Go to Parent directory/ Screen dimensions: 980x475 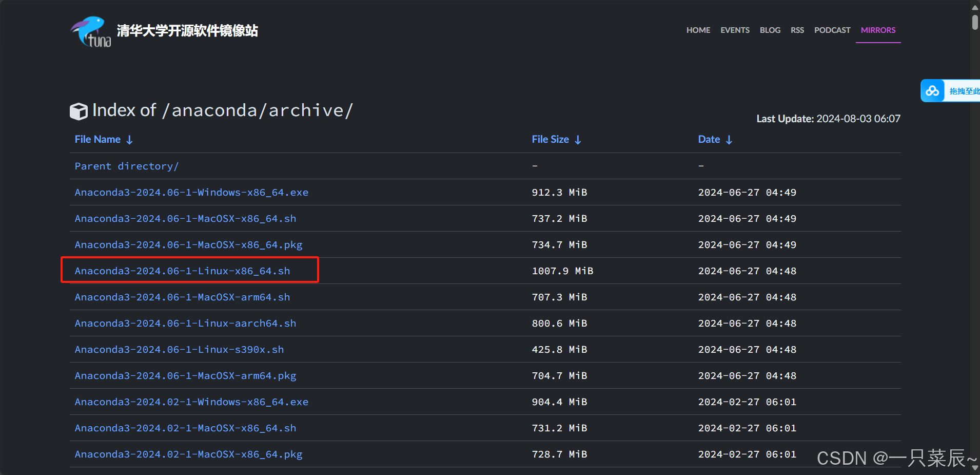click(127, 166)
